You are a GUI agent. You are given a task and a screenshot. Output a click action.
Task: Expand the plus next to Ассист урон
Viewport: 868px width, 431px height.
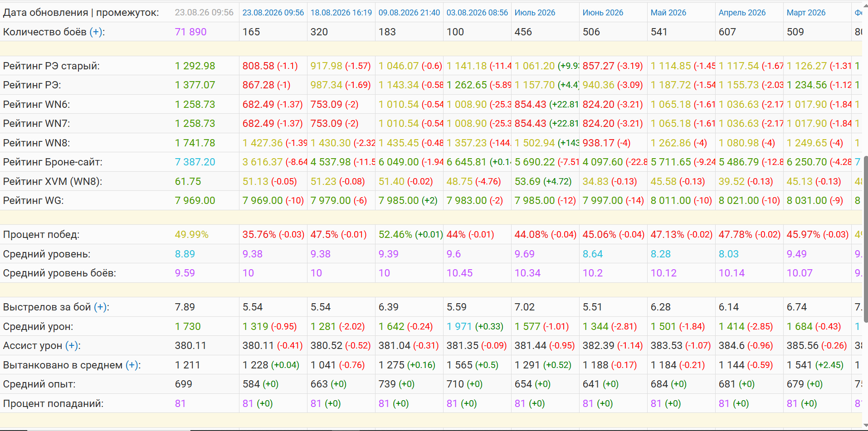[x=72, y=345]
